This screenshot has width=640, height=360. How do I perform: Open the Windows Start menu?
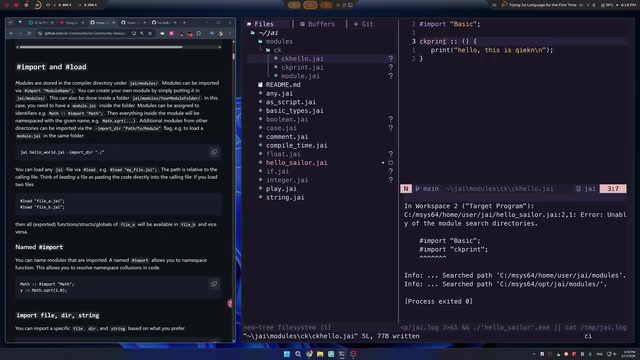[287, 354]
